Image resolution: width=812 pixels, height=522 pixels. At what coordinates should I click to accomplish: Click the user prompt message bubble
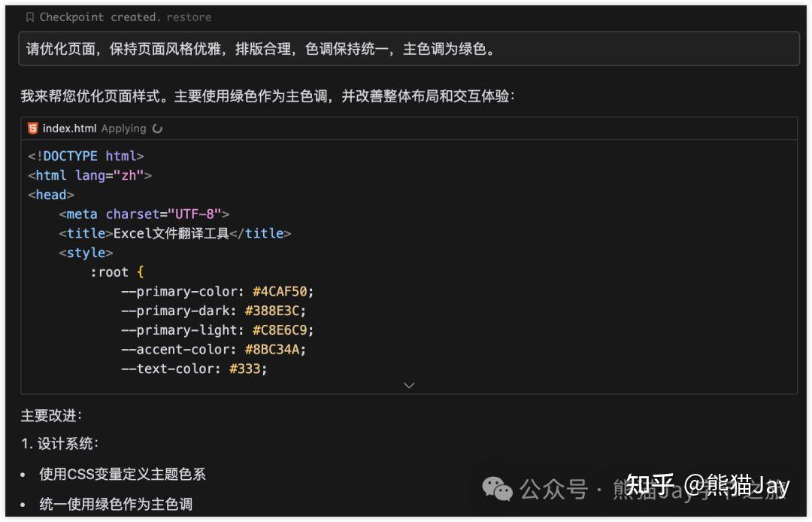coord(406,49)
